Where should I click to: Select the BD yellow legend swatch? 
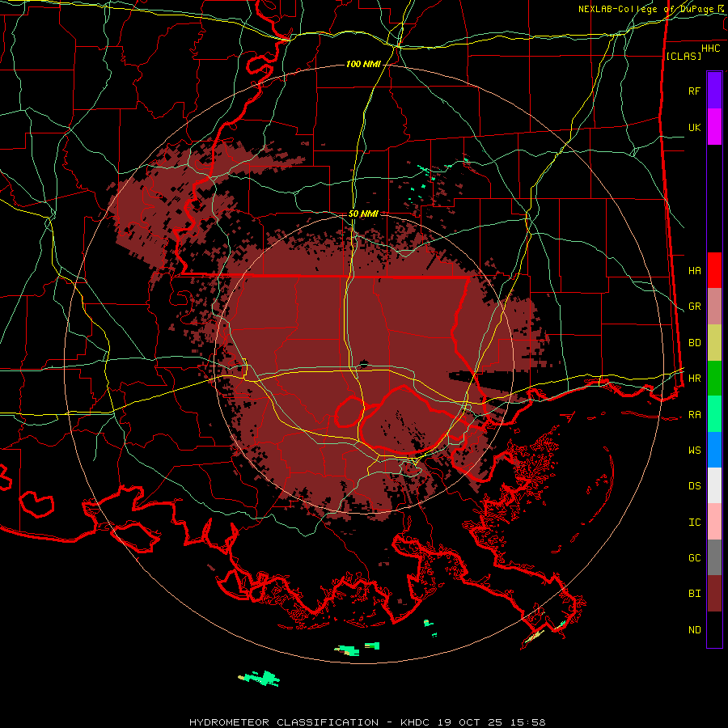click(x=714, y=343)
